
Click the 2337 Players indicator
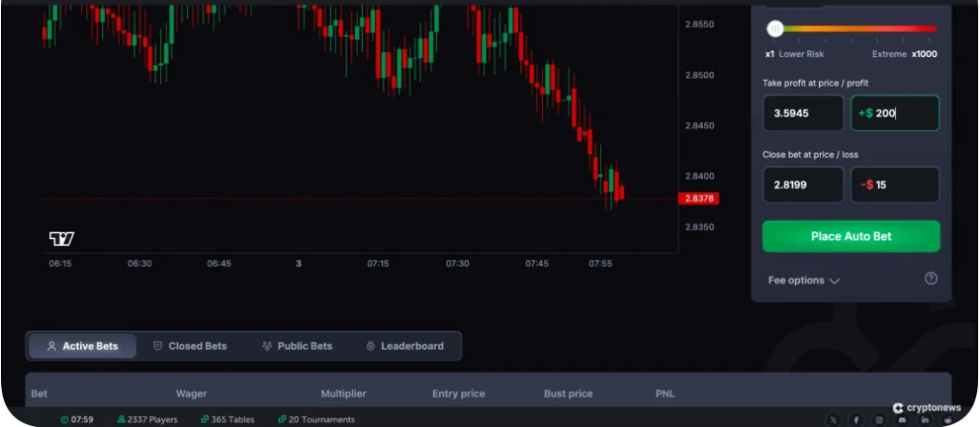click(x=147, y=419)
